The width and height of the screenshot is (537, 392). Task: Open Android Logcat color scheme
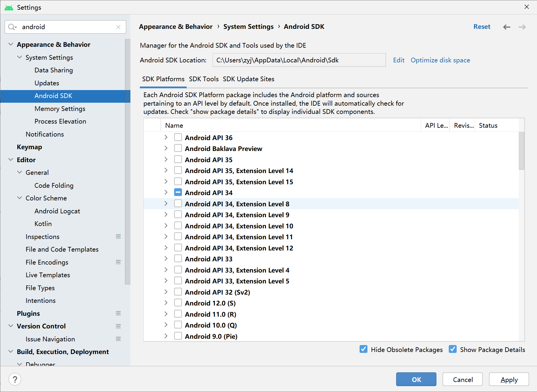[57, 211]
